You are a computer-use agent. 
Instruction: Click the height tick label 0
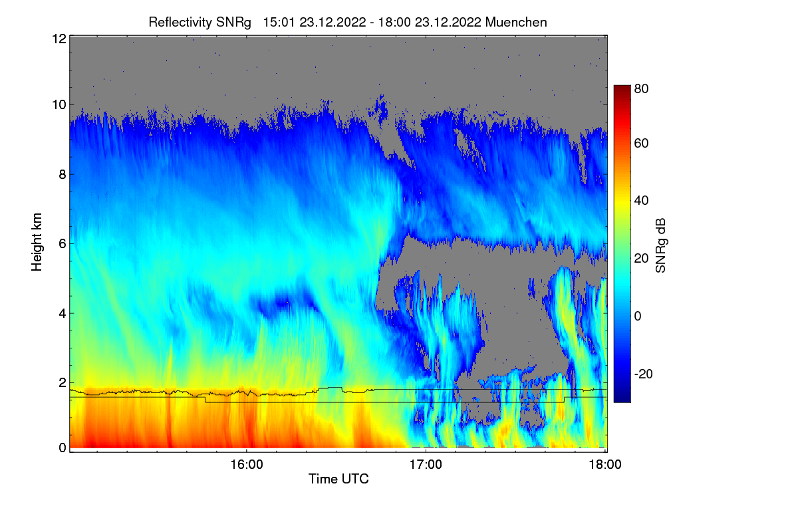(62, 448)
